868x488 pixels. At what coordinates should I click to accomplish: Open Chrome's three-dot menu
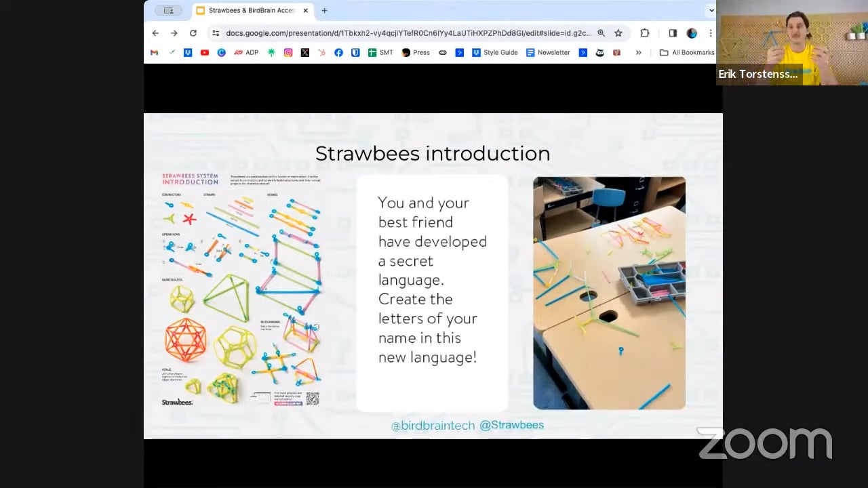click(710, 33)
